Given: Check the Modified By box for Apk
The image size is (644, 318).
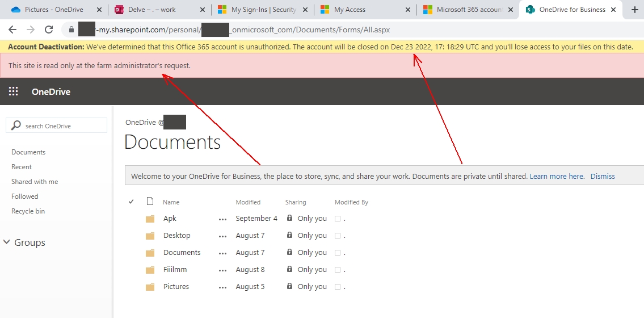Looking at the screenshot, I should [338, 219].
